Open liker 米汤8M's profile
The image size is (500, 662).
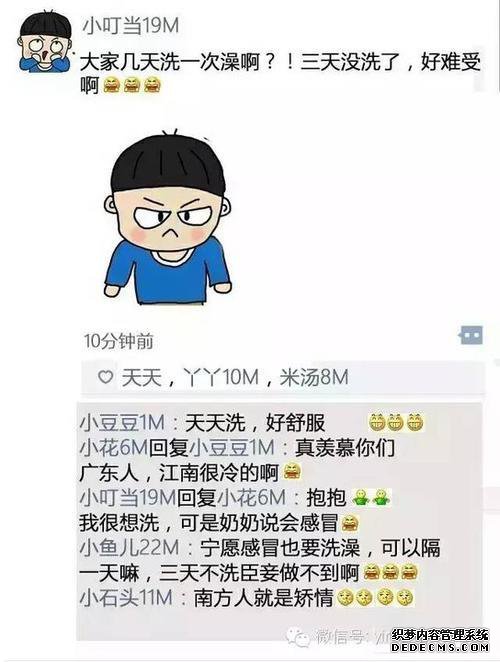point(314,377)
